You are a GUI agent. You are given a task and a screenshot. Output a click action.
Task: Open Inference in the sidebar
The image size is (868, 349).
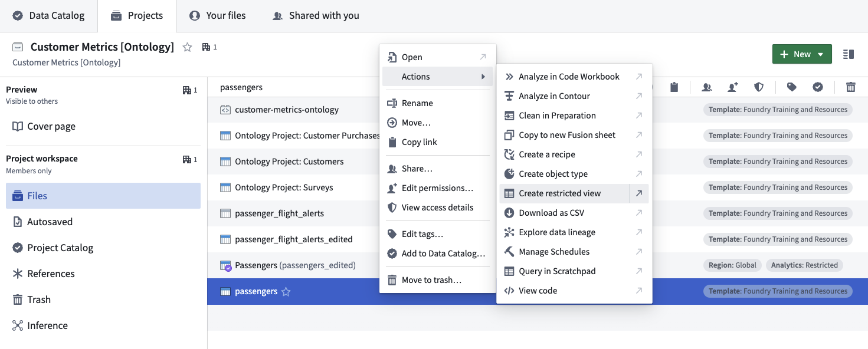click(103, 325)
